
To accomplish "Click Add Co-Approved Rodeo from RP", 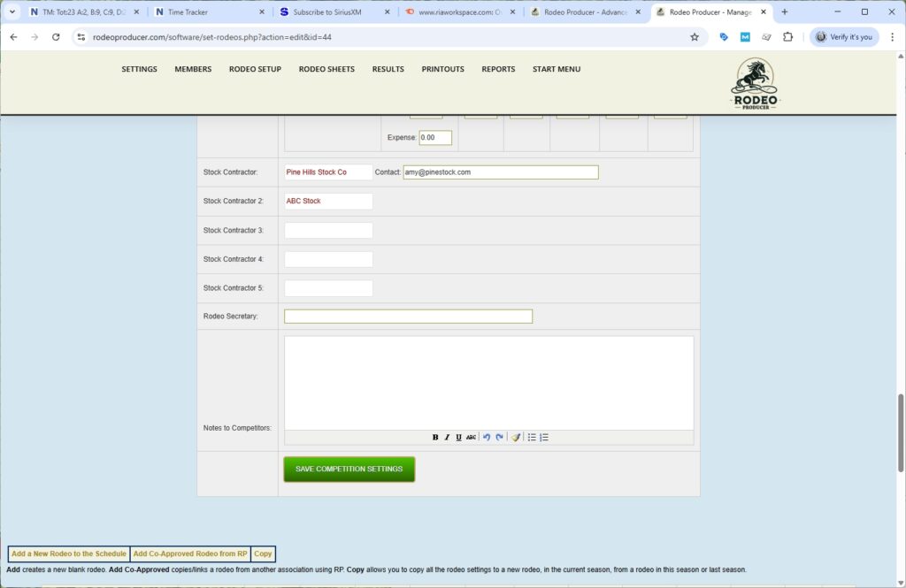I will 190,554.
